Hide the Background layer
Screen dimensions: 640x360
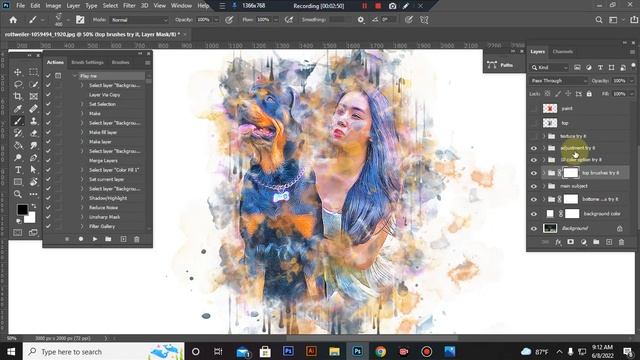click(x=534, y=229)
